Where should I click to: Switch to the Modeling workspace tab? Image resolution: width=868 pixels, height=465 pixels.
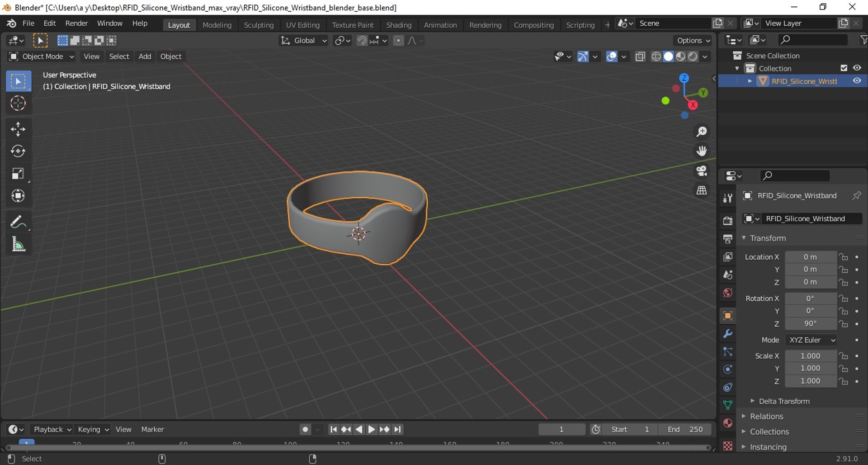point(217,25)
